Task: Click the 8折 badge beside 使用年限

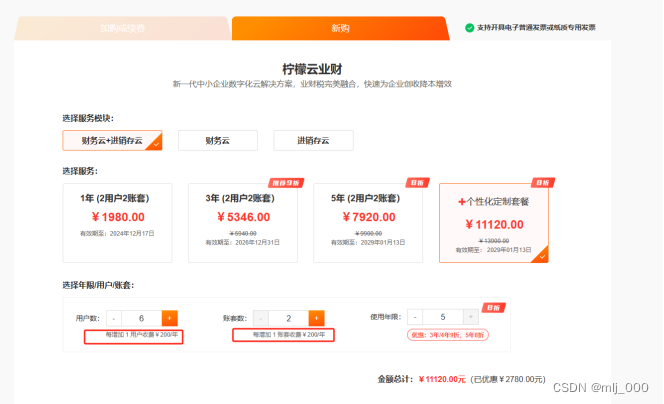Action: click(x=494, y=307)
